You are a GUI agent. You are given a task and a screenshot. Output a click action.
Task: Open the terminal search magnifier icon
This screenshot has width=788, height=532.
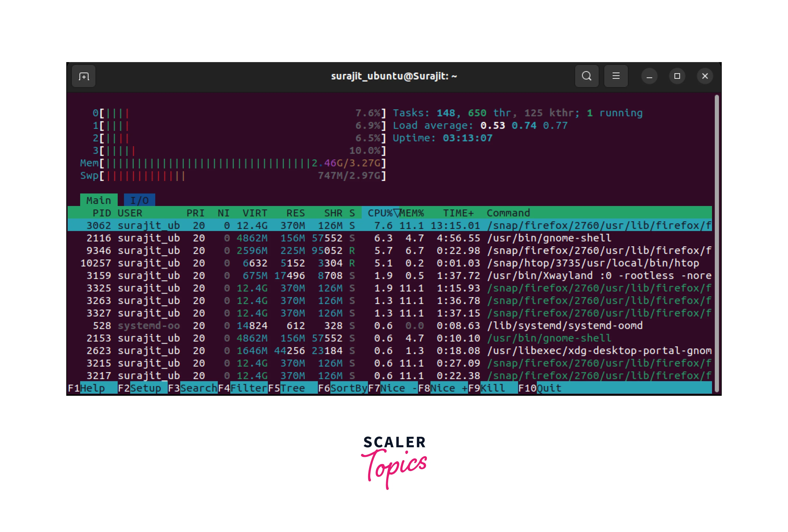(587, 76)
